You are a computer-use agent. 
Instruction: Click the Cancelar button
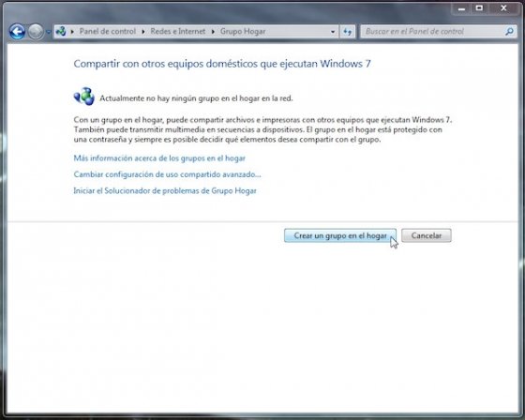click(x=427, y=235)
